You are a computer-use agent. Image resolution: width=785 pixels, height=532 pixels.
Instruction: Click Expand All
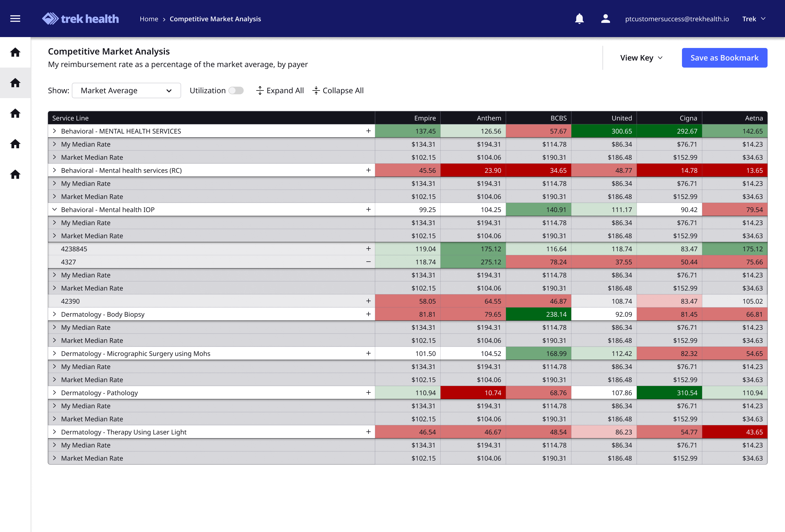click(x=280, y=90)
